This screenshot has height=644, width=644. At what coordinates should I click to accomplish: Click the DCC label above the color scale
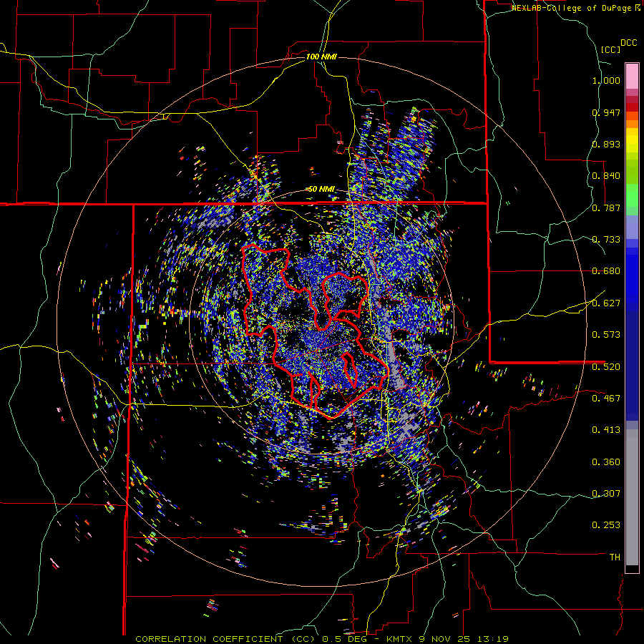click(x=628, y=43)
